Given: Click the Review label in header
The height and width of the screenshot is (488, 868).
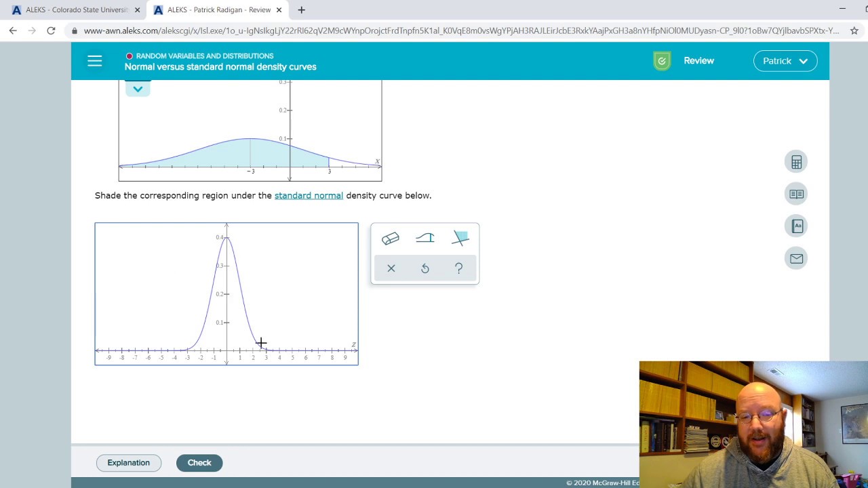Looking at the screenshot, I should (x=698, y=61).
